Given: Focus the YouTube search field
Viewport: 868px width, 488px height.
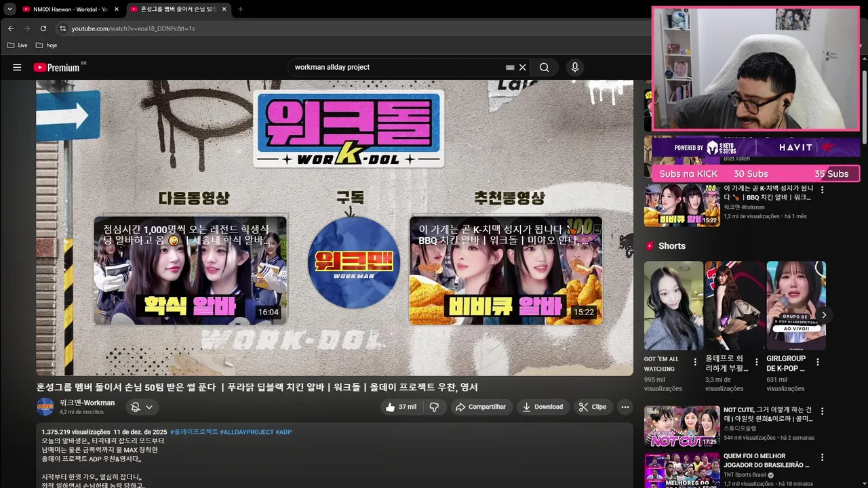Looking at the screenshot, I should (397, 67).
